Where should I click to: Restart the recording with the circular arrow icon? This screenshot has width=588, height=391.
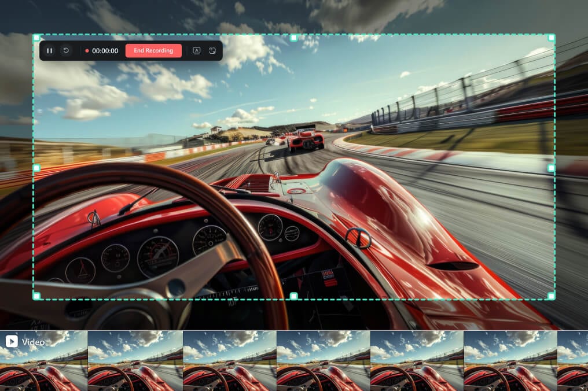tap(66, 50)
